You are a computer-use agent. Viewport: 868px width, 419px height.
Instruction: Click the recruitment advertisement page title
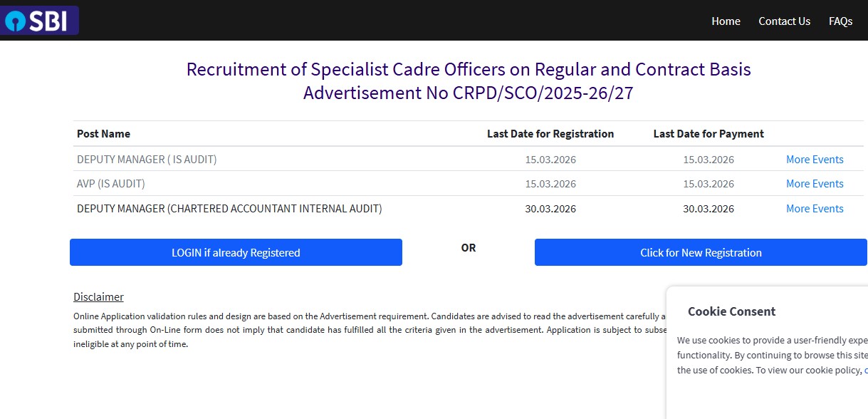pyautogui.click(x=468, y=81)
